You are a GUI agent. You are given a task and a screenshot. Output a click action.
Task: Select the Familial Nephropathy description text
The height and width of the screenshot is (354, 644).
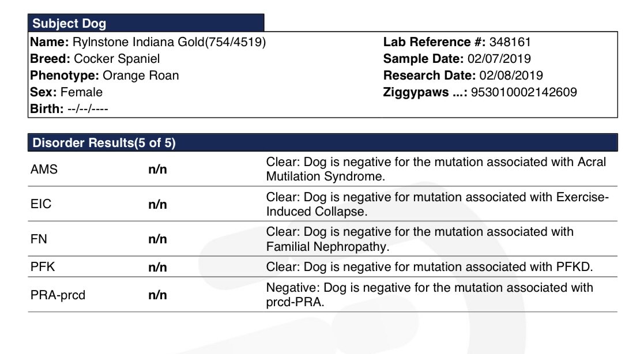click(x=420, y=239)
